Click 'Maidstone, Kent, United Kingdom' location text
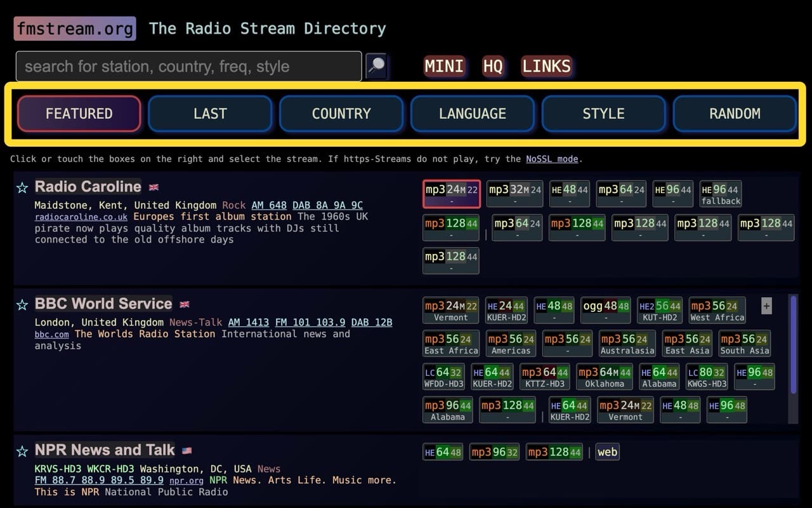Viewport: 812px width, 508px height. [125, 205]
